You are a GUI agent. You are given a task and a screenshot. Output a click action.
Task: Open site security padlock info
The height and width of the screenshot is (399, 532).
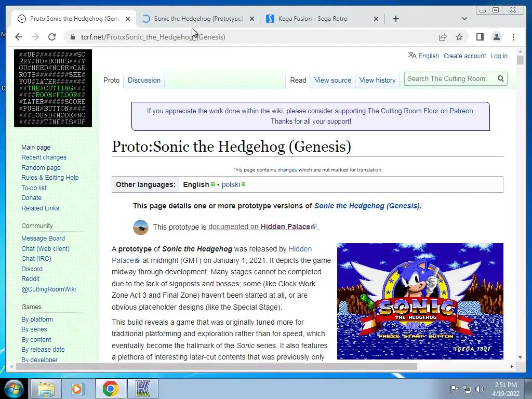[x=73, y=37]
